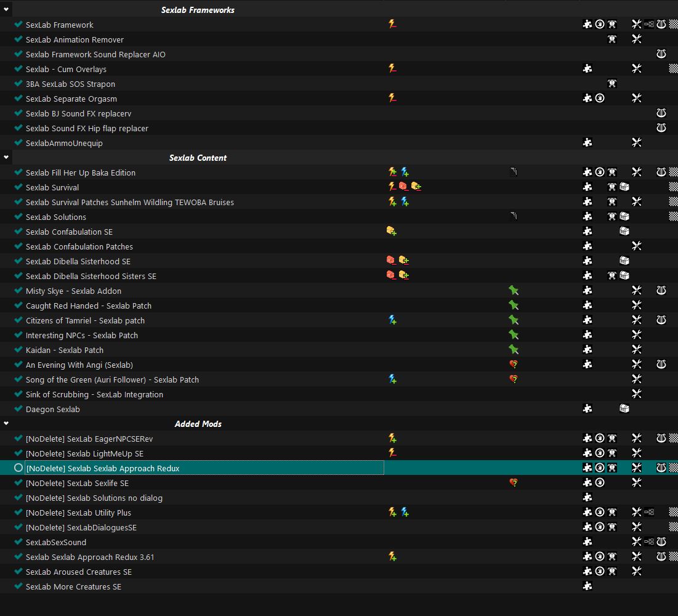Click the checkered texture icon on SexLabDialoguesSE row
Image resolution: width=678 pixels, height=616 pixels.
[x=673, y=527]
